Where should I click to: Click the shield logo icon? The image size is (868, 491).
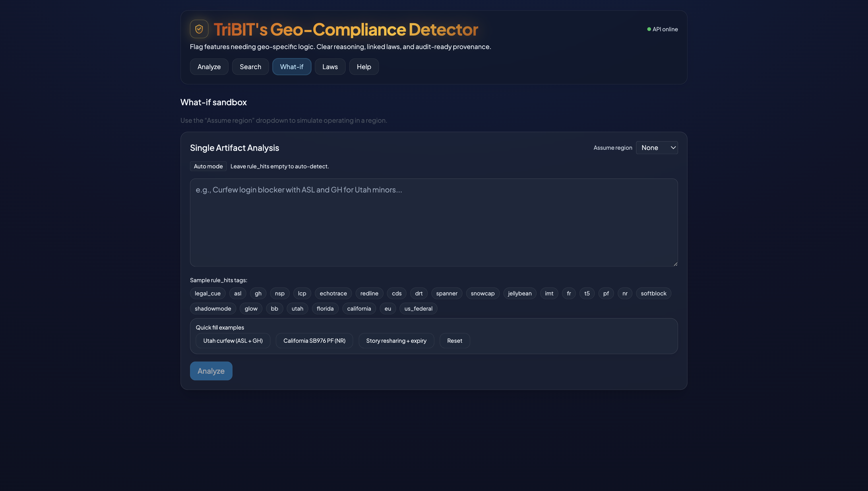tap(199, 29)
